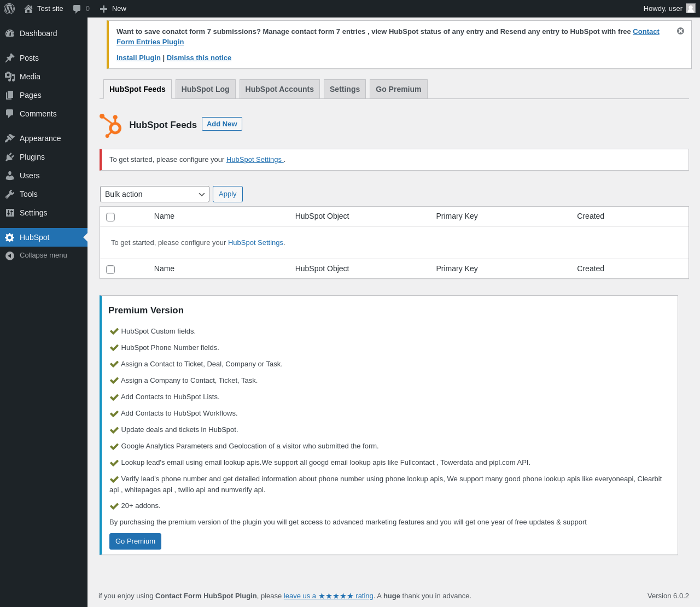This screenshot has width=700, height=607.
Task: Check the select-all box in table footer
Action: click(110, 270)
